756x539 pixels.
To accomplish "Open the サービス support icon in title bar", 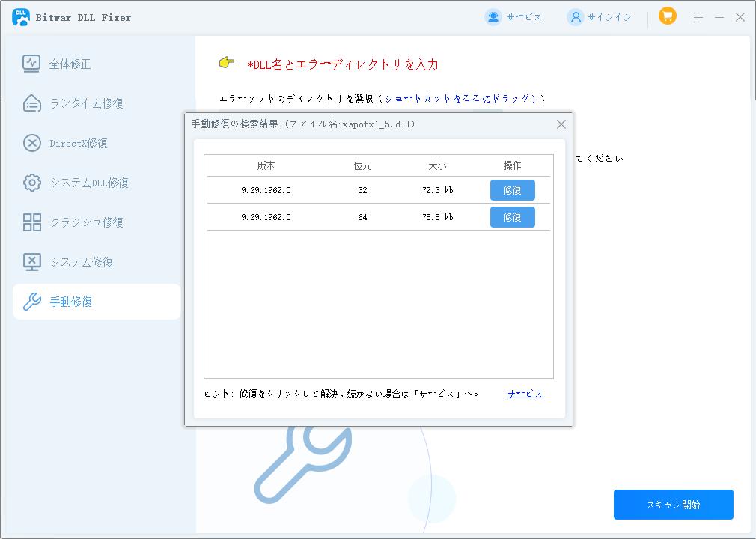I will coord(493,17).
